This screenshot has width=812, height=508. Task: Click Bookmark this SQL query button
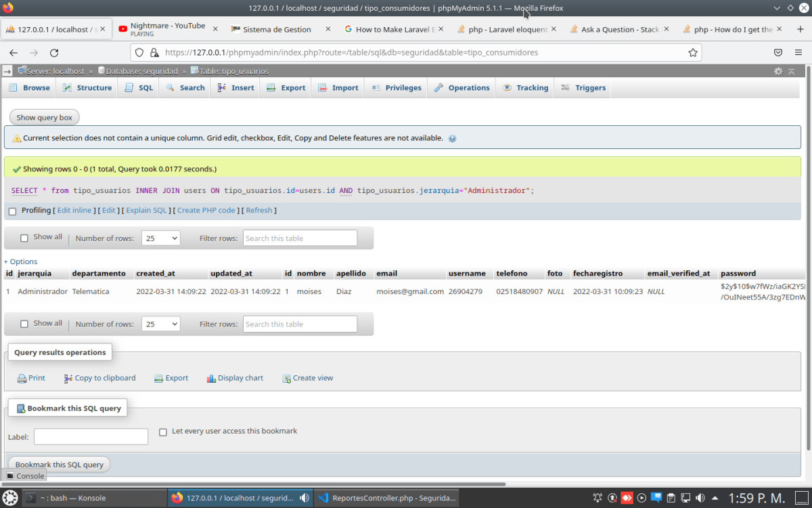[x=59, y=465]
